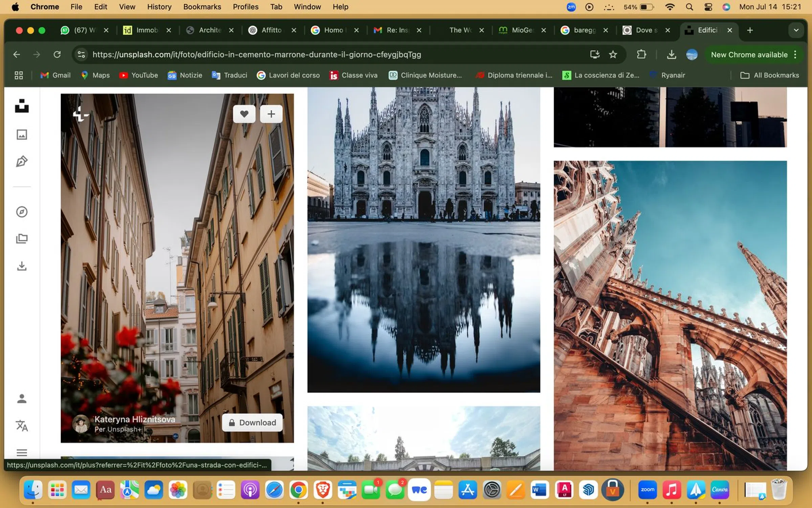Open the user profile icon in sidebar
Viewport: 812px width, 508px height.
(22, 399)
